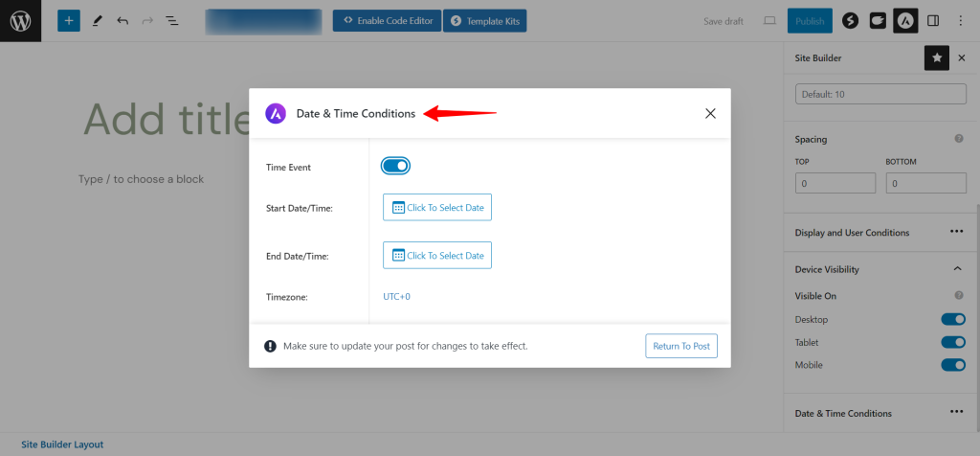Open the preview device icon
Viewport: 980px width, 456px height.
point(769,21)
